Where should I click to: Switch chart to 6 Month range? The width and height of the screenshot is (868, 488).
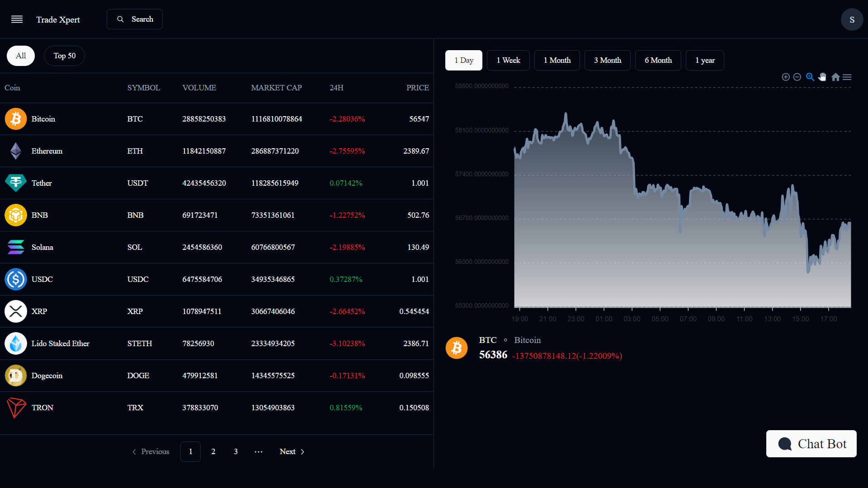point(658,60)
